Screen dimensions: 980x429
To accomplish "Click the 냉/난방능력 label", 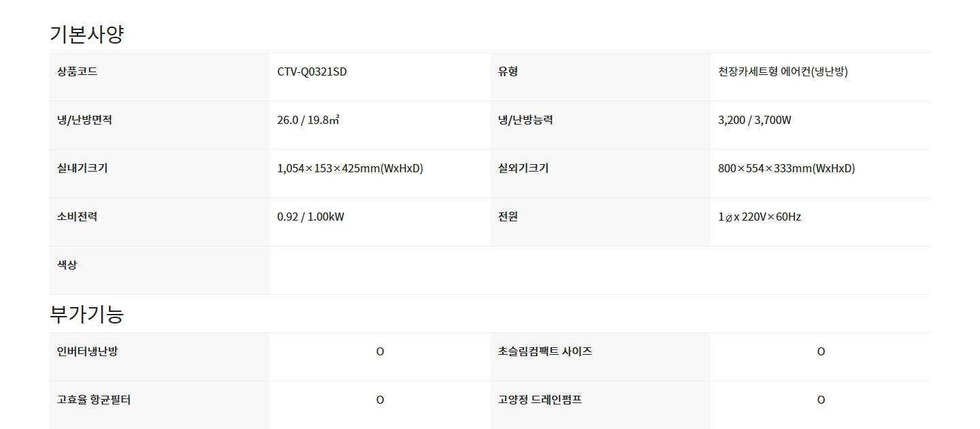I will pos(525,120).
